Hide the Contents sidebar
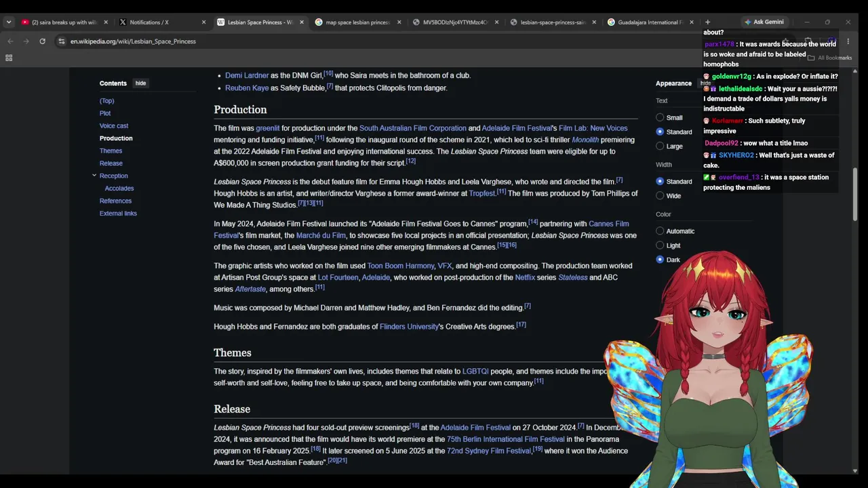This screenshot has height=488, width=868. click(x=140, y=83)
